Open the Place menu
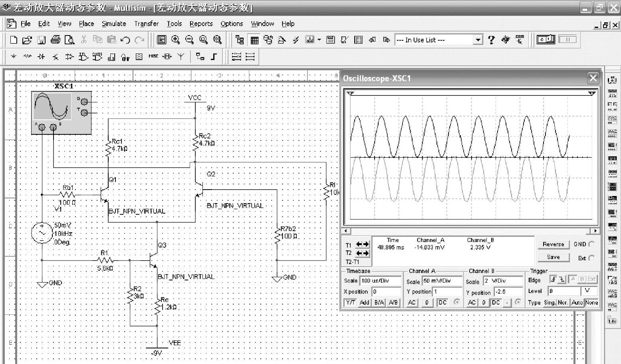The height and width of the screenshot is (364, 621). coord(86,24)
